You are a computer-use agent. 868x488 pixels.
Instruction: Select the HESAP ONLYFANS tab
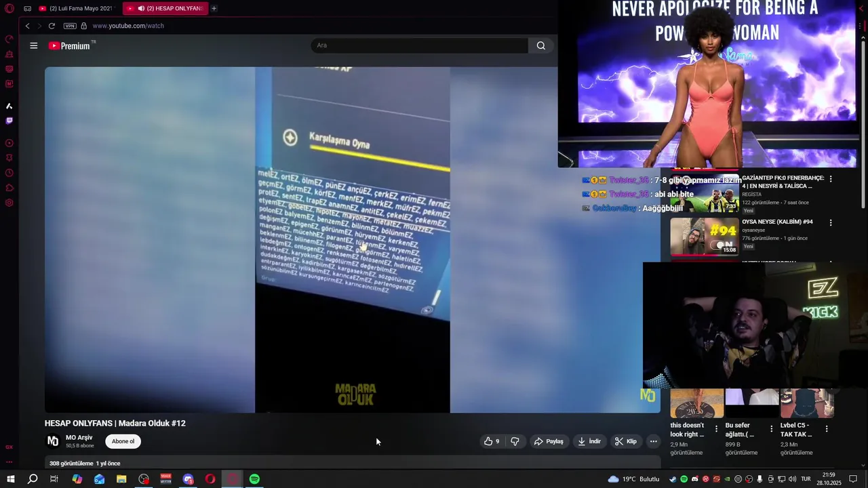pos(165,9)
